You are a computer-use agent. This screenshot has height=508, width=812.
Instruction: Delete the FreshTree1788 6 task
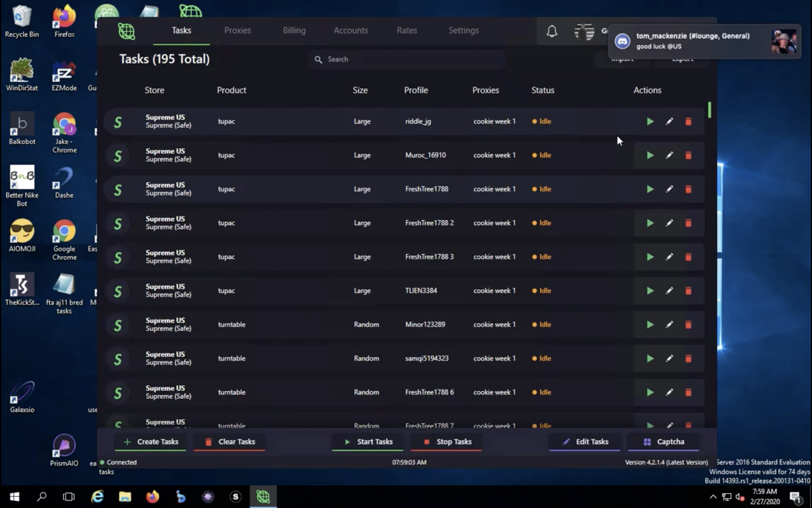[x=688, y=392]
